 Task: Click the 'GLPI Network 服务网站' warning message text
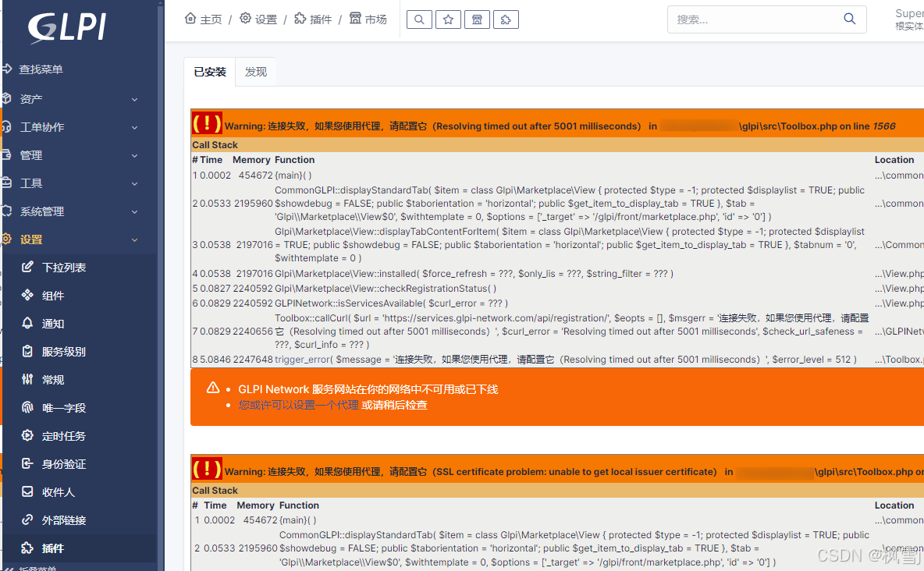coord(368,389)
